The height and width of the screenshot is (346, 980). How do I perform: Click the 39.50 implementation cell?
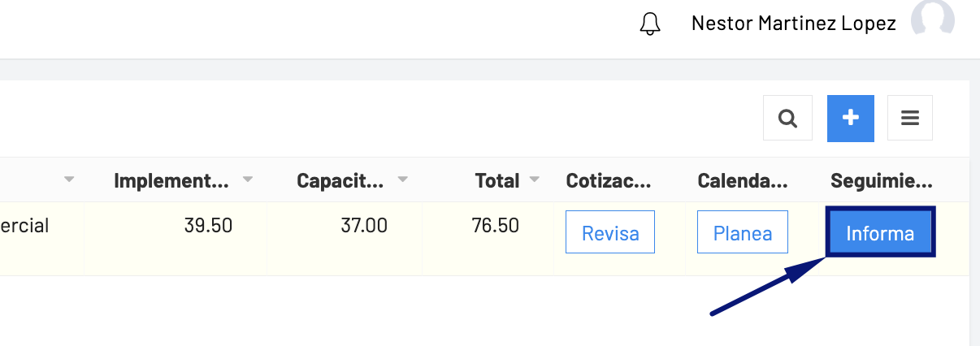[x=208, y=226]
